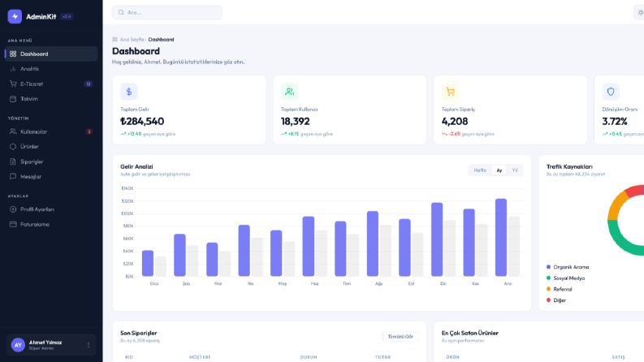The height and width of the screenshot is (362, 644).
Task: Open the Ahmet Yılmaz user menu dots
Action: coord(89,345)
